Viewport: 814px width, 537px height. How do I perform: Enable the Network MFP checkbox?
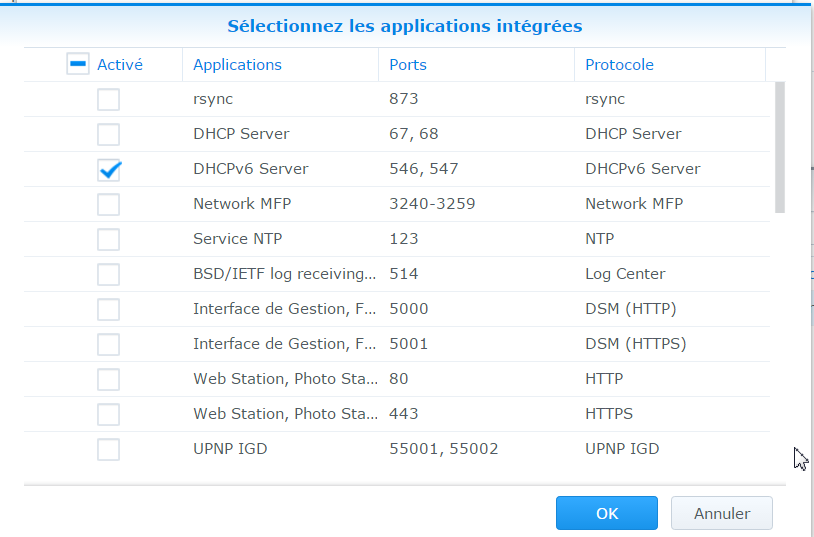point(108,204)
